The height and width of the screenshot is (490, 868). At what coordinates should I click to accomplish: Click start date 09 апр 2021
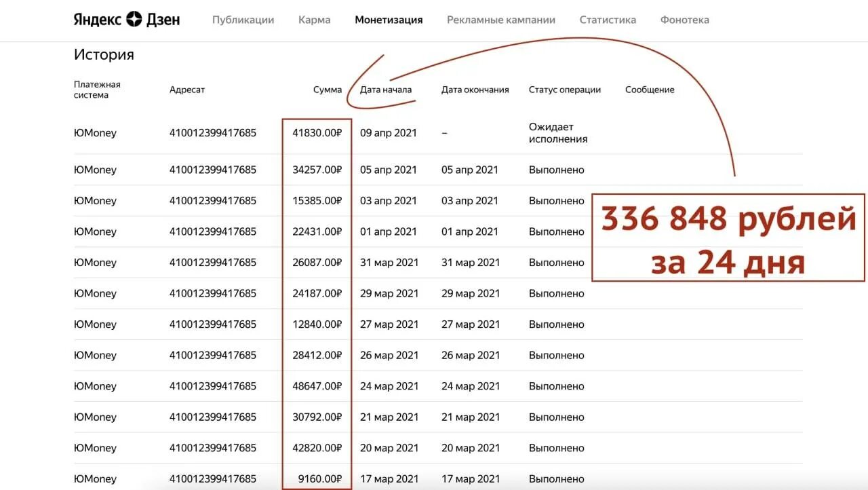[x=389, y=133]
